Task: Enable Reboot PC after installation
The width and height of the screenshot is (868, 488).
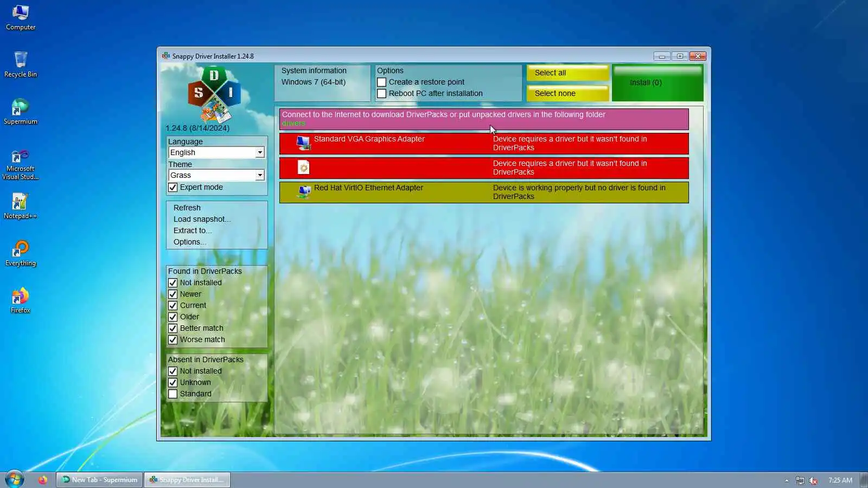Action: click(x=382, y=94)
